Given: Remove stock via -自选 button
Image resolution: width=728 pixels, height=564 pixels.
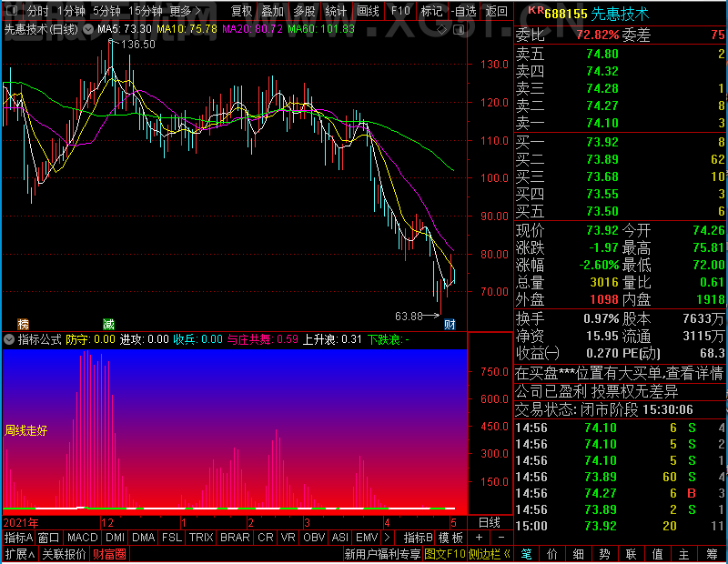Looking at the screenshot, I should pyautogui.click(x=463, y=11).
